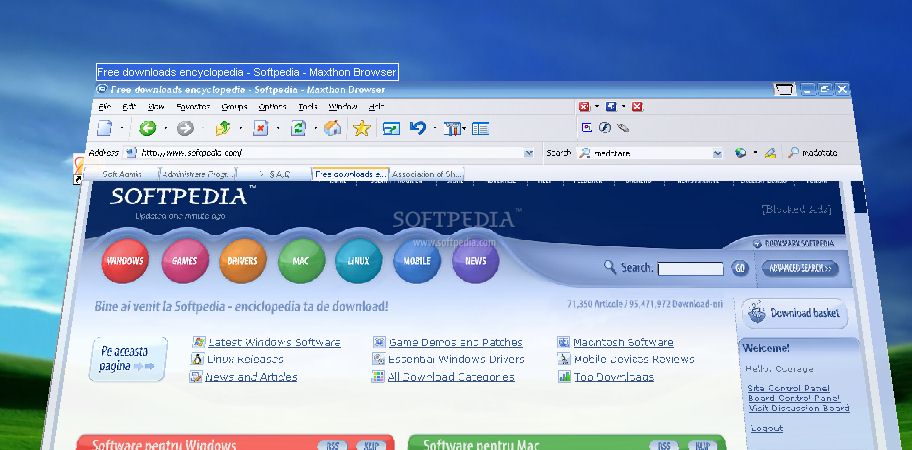Click the Site Control Panel link

point(788,388)
